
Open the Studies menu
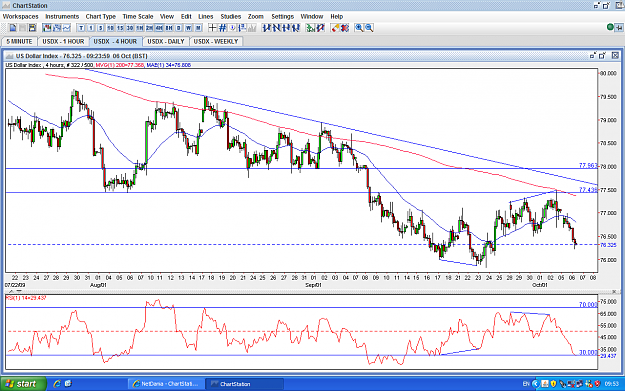(x=231, y=16)
